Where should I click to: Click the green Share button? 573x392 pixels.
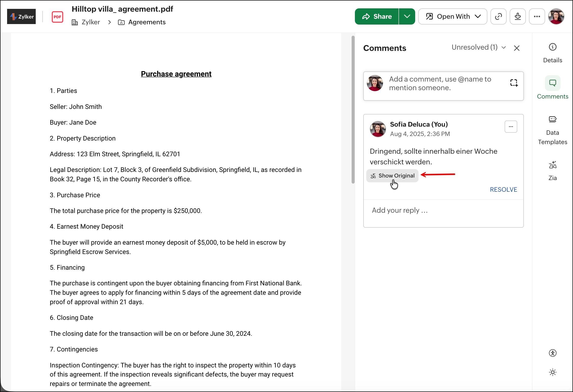[377, 16]
